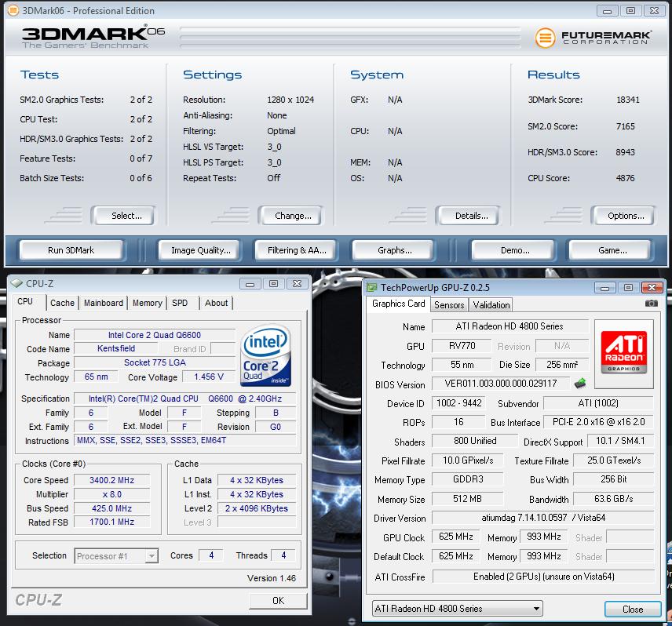Click the ATI Radeon Graphics logo
The height and width of the screenshot is (626, 672).
(623, 346)
